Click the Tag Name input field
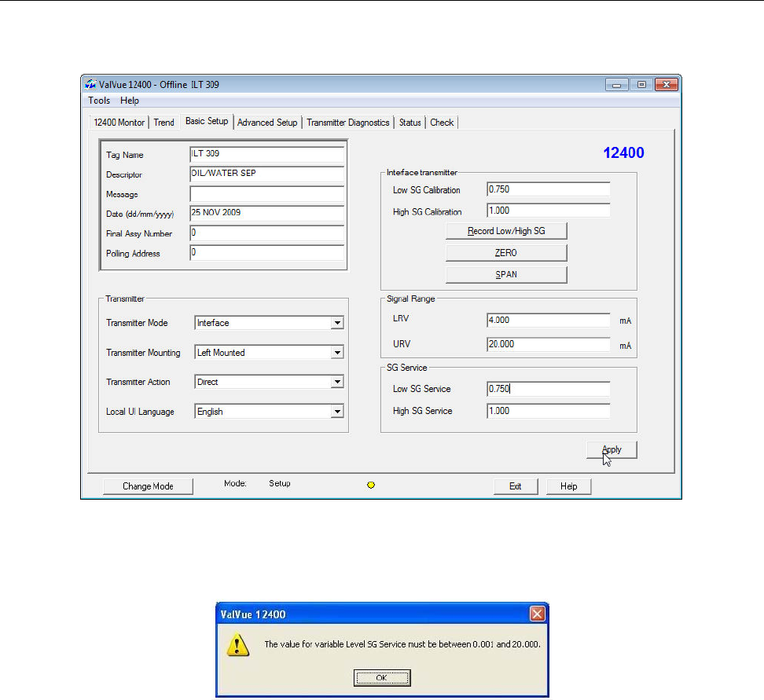The width and height of the screenshot is (764, 700). (x=267, y=154)
